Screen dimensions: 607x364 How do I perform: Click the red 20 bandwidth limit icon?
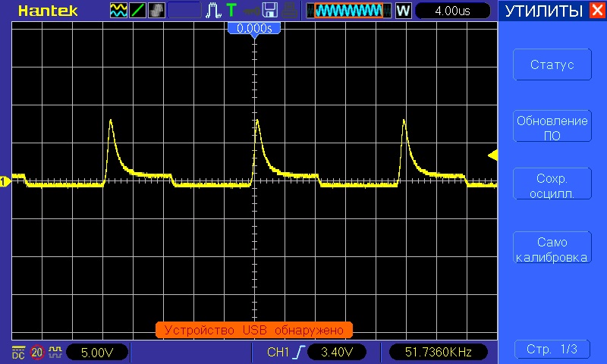tap(36, 352)
